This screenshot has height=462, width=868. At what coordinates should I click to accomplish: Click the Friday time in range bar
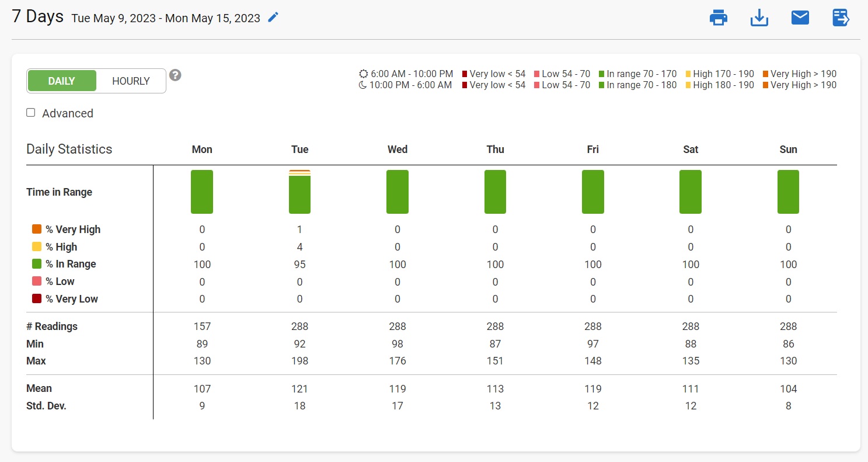[593, 192]
